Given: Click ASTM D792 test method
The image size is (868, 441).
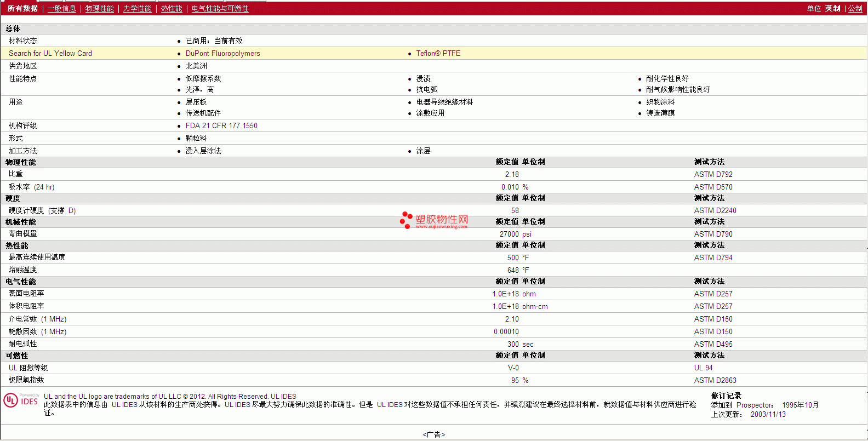Looking at the screenshot, I should [713, 175].
